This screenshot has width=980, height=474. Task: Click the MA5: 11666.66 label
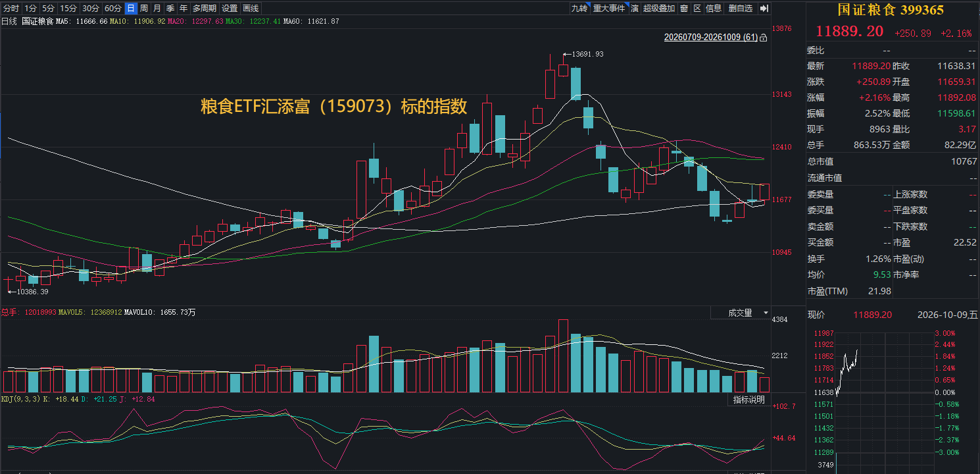click(82, 21)
